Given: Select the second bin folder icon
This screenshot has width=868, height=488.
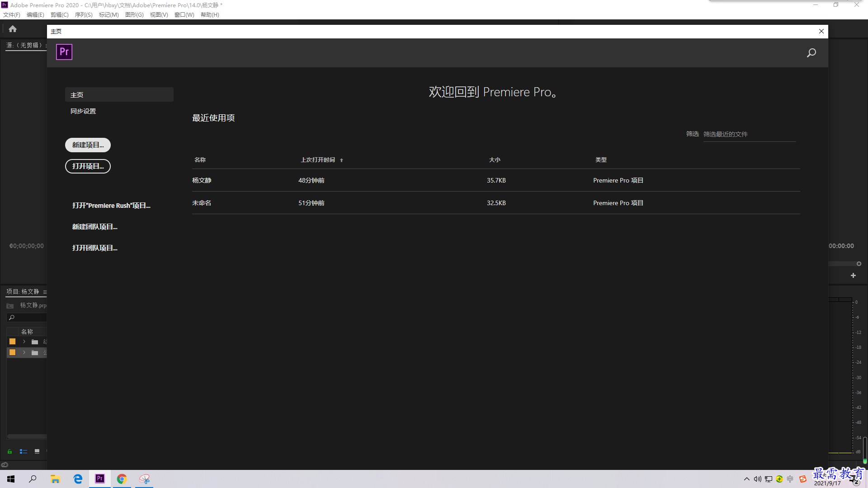Looking at the screenshot, I should tap(35, 353).
